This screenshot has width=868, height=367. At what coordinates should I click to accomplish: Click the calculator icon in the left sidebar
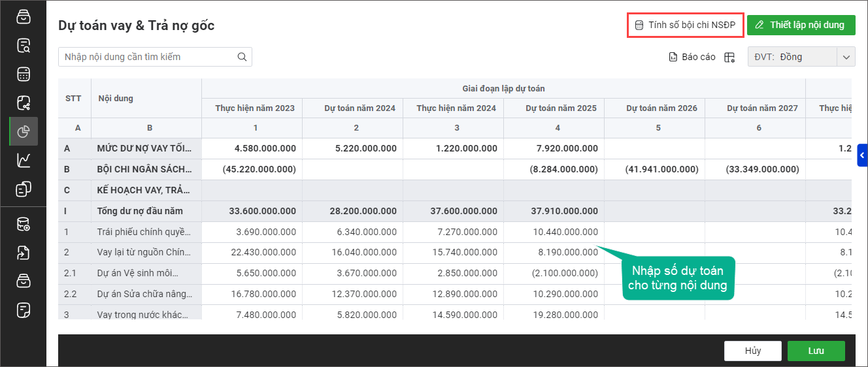click(x=24, y=74)
